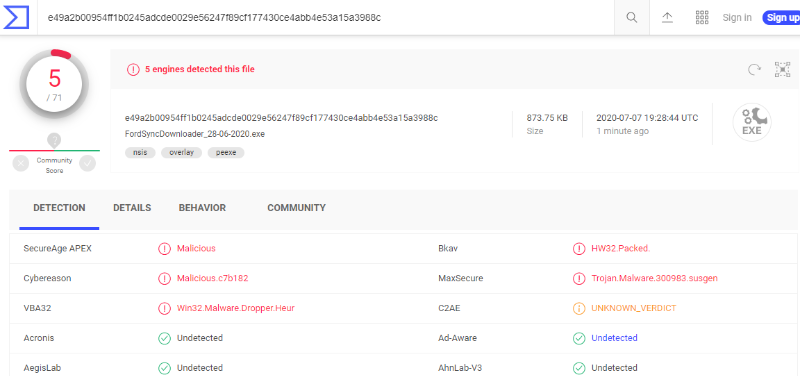Click the Cybereason alert icon
The height and width of the screenshot is (376, 800).
[x=164, y=279]
